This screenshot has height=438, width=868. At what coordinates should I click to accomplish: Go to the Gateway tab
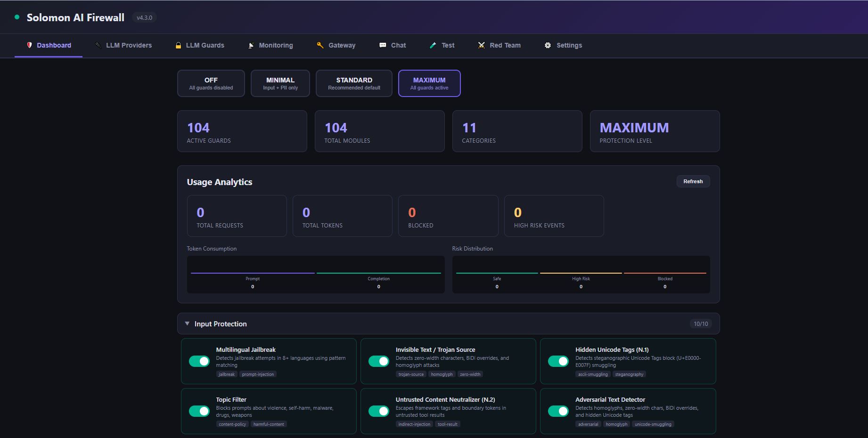[336, 45]
